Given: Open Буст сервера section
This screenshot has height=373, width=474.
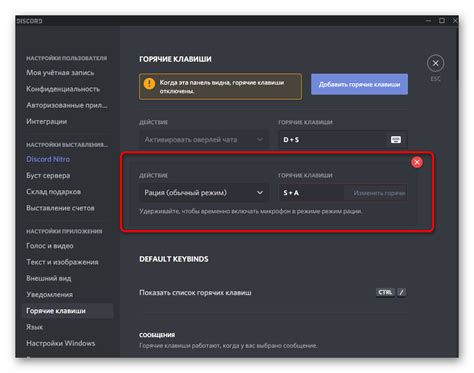Looking at the screenshot, I should tap(48, 175).
